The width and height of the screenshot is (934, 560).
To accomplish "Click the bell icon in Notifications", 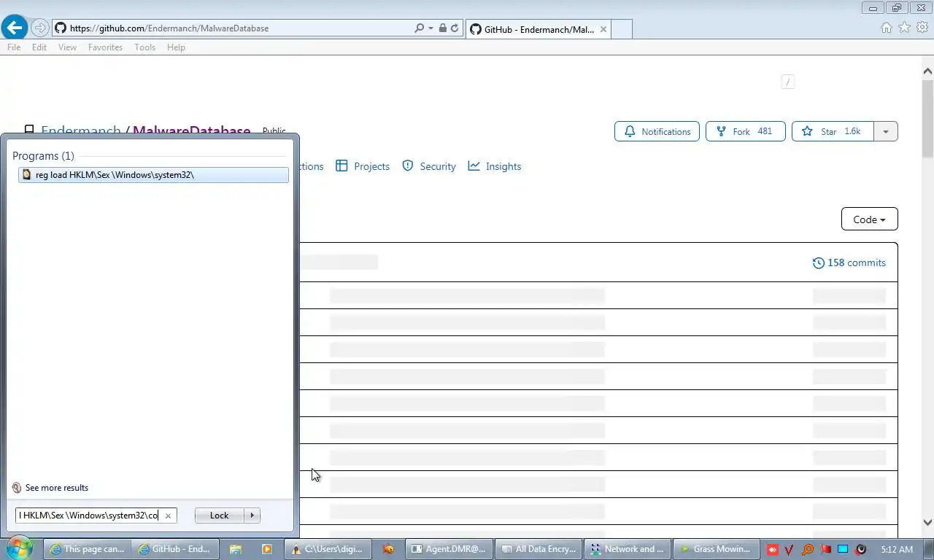I will point(630,131).
